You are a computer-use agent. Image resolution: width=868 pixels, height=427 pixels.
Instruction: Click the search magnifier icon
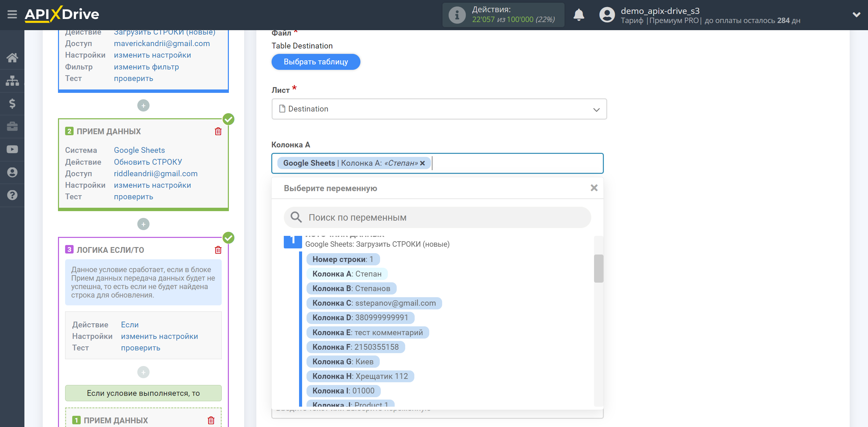[296, 217]
